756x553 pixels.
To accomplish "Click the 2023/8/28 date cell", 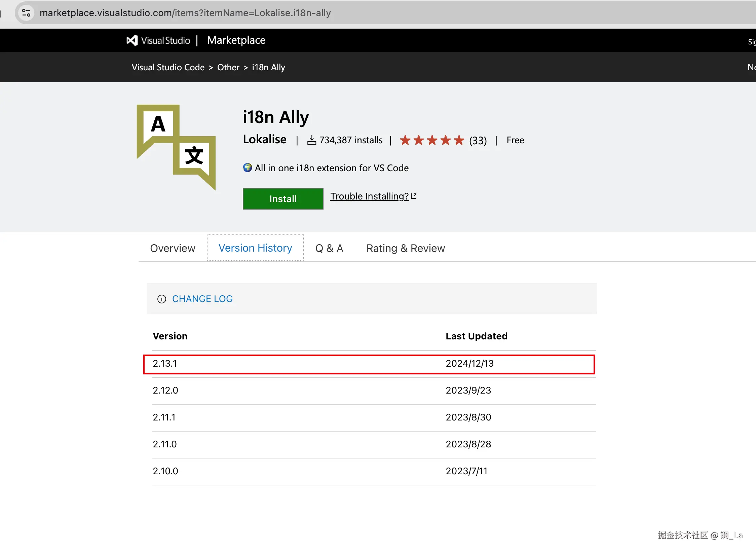I will point(468,444).
